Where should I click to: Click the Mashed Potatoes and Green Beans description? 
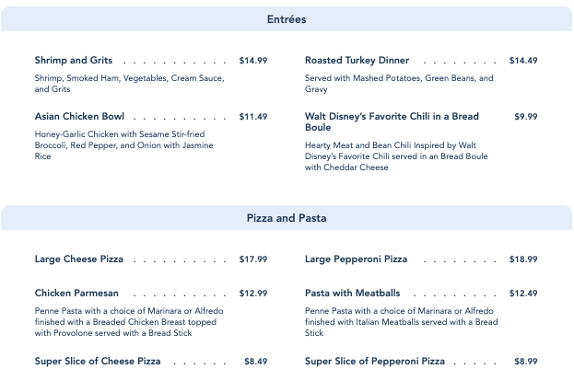pos(399,84)
